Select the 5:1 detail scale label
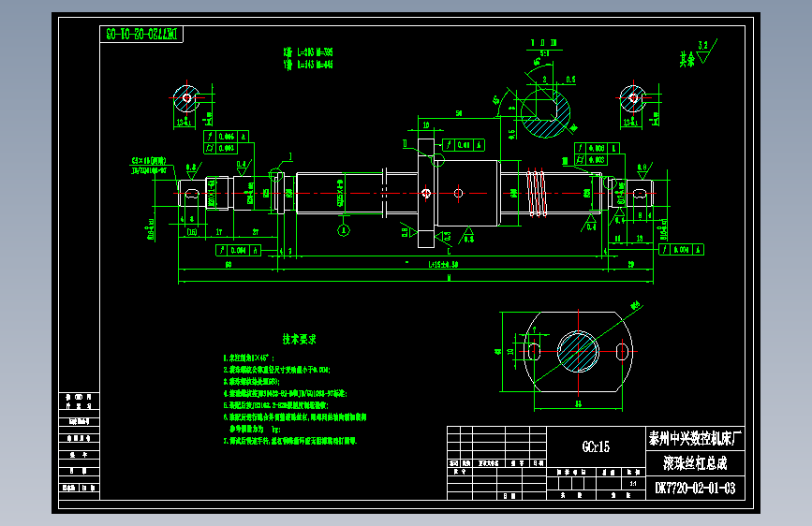 [x=544, y=53]
